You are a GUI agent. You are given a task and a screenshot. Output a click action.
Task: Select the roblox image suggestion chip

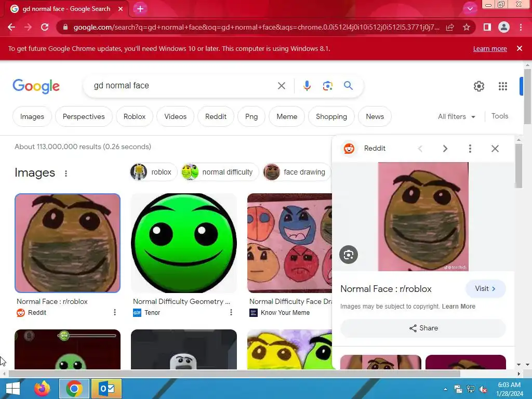(153, 172)
